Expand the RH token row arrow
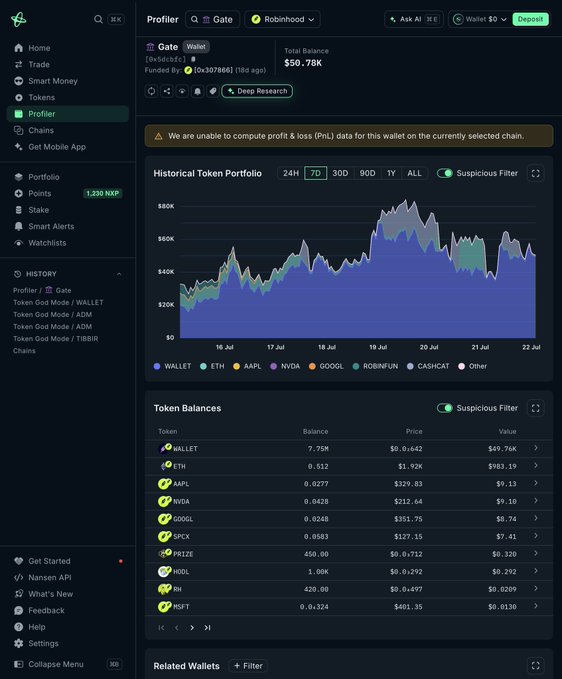This screenshot has height=679, width=562. [x=536, y=588]
